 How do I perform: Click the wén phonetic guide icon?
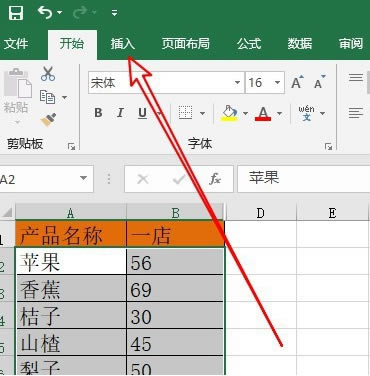[306, 113]
